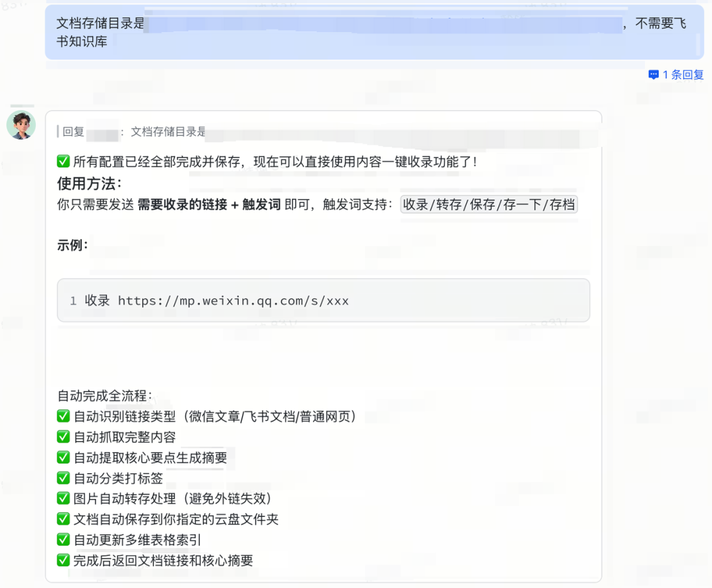
Task: Click the text "图片自动转存处理(避免外链失效)"
Action: tap(173, 498)
